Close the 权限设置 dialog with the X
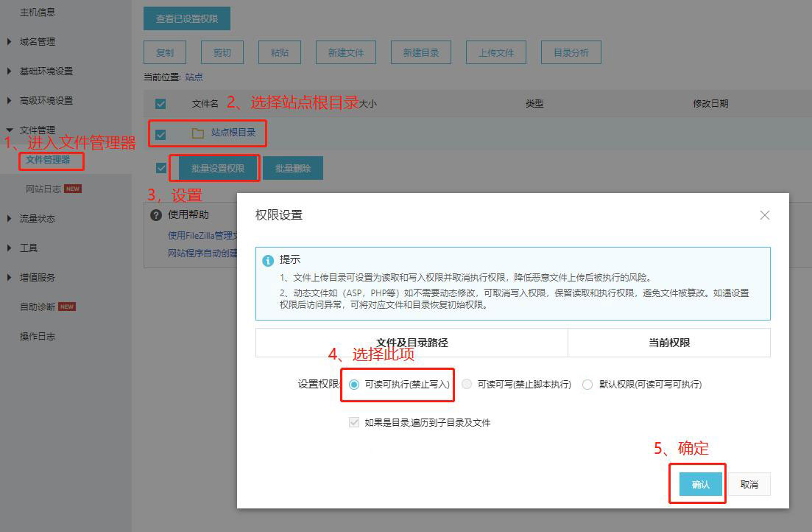812x532 pixels. (x=764, y=215)
